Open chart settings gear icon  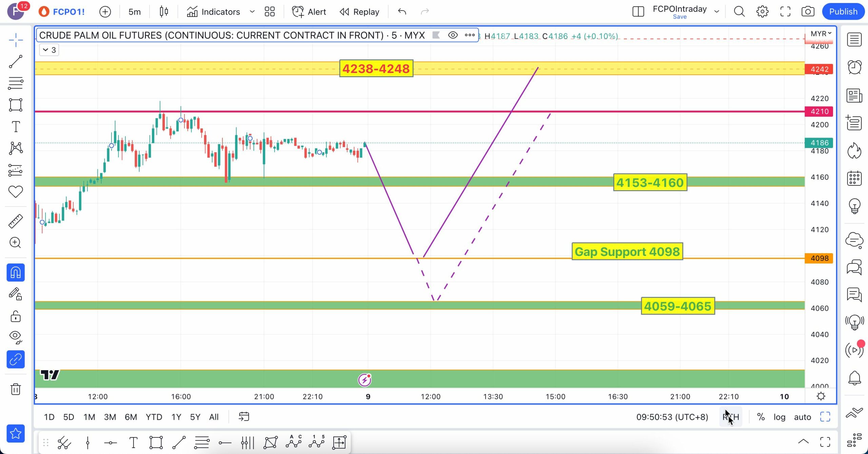(762, 12)
